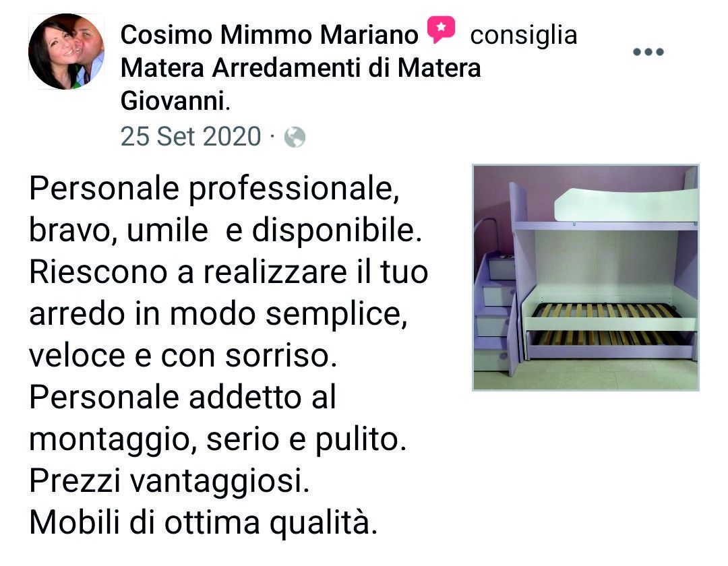Click the 'Prezzi vantaggiosi.' review line
This screenshot has height=566, width=728.
[x=169, y=481]
